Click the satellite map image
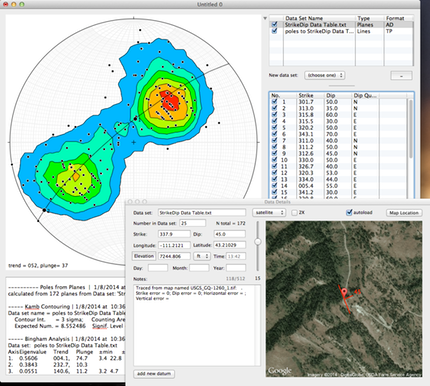 coord(344,299)
